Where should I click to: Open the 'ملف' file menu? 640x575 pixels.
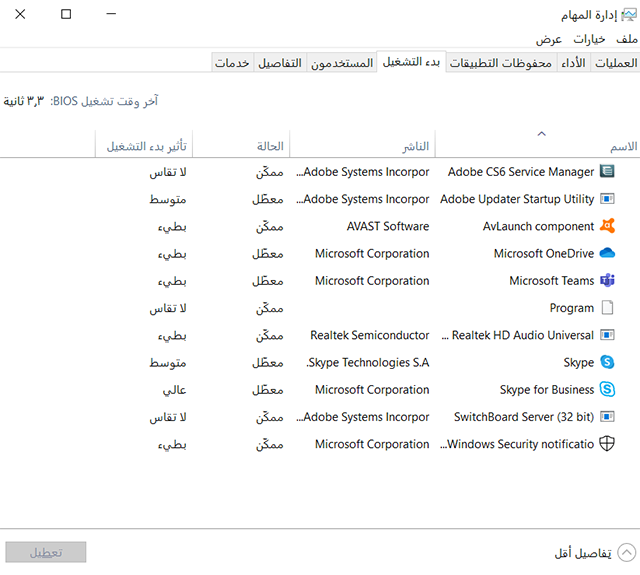[626, 39]
